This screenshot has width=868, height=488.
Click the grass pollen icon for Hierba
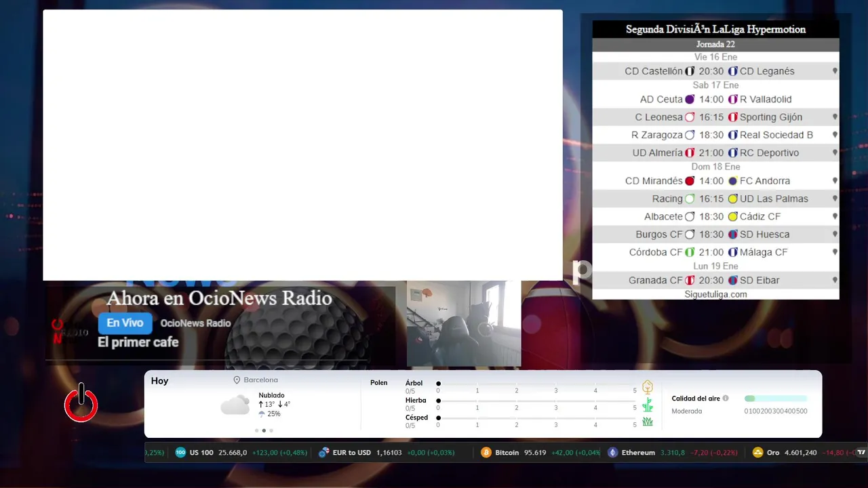point(648,405)
